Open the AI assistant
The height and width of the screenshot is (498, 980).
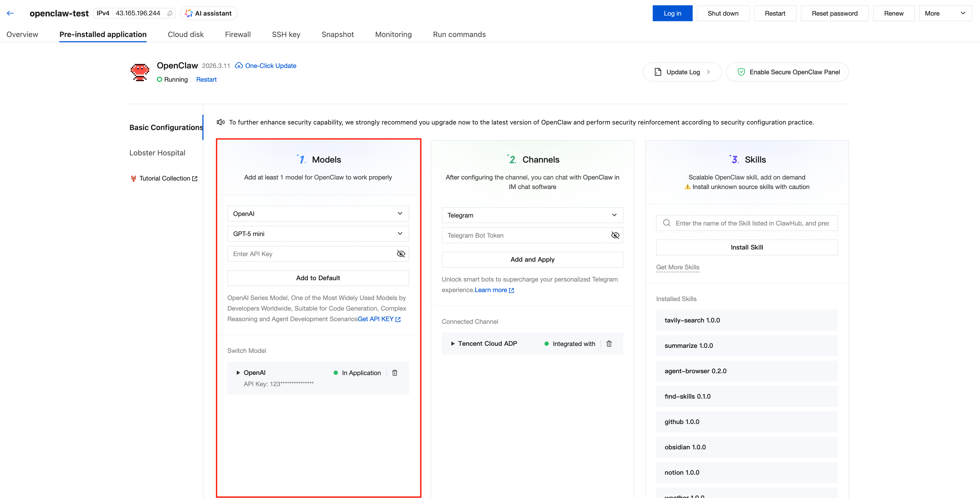(x=208, y=13)
